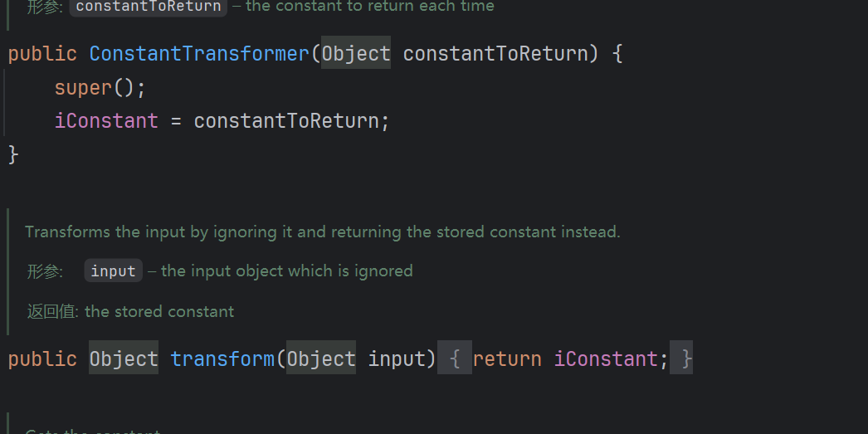Click the public keyword before transform
The height and width of the screenshot is (434, 868).
click(x=42, y=359)
